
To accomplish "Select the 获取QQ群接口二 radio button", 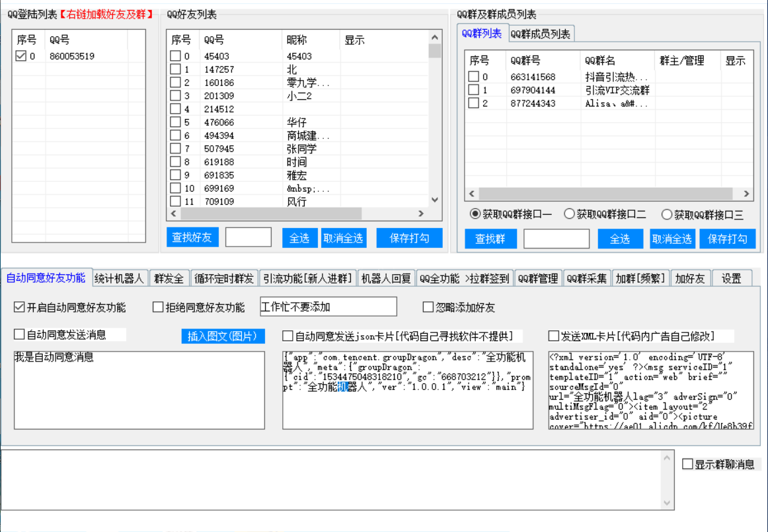I will click(x=569, y=214).
